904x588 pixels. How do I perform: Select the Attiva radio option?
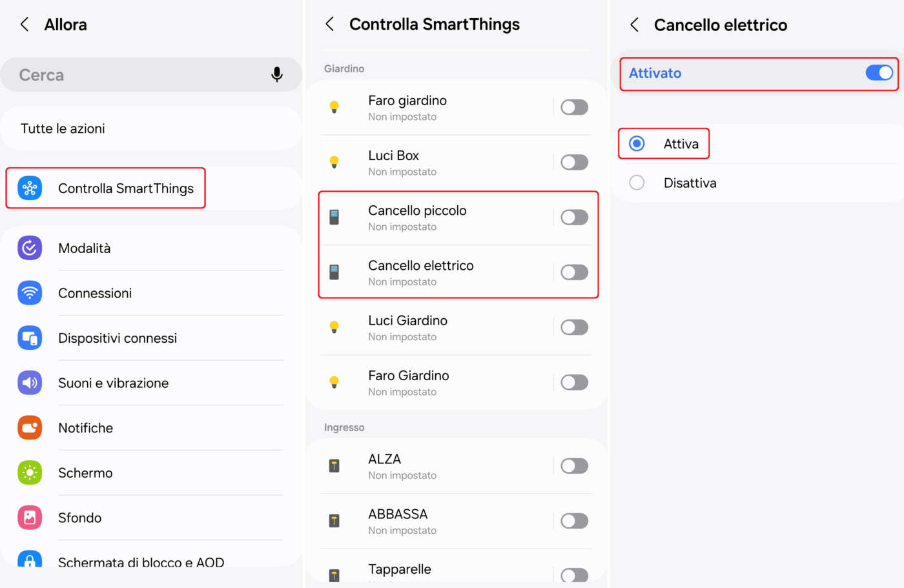pos(637,143)
